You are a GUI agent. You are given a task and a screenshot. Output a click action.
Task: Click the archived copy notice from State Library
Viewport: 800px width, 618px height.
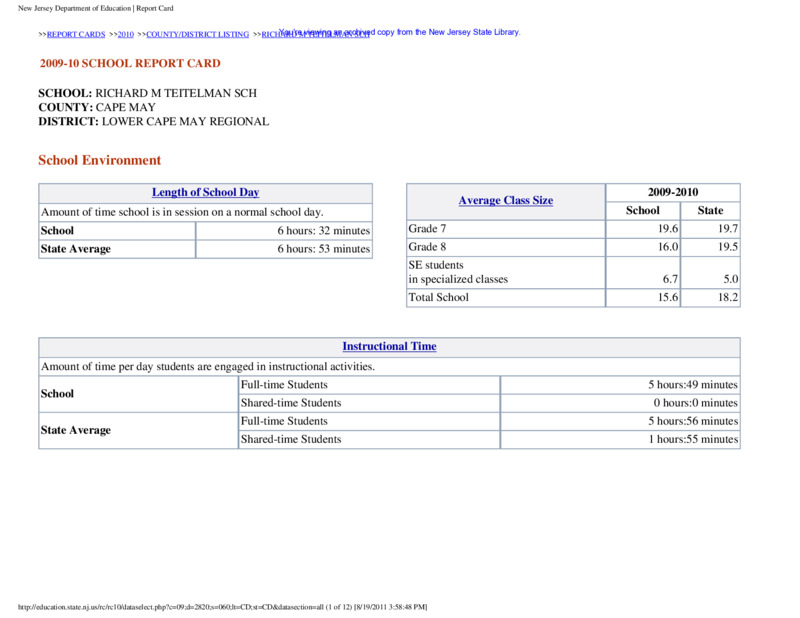[400, 32]
